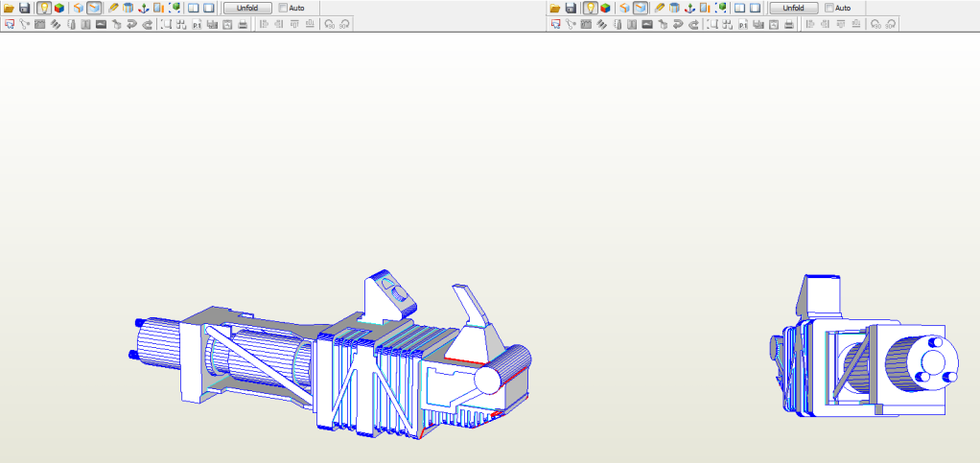Click the colored texture cube icon in left toolbar

coord(59,8)
